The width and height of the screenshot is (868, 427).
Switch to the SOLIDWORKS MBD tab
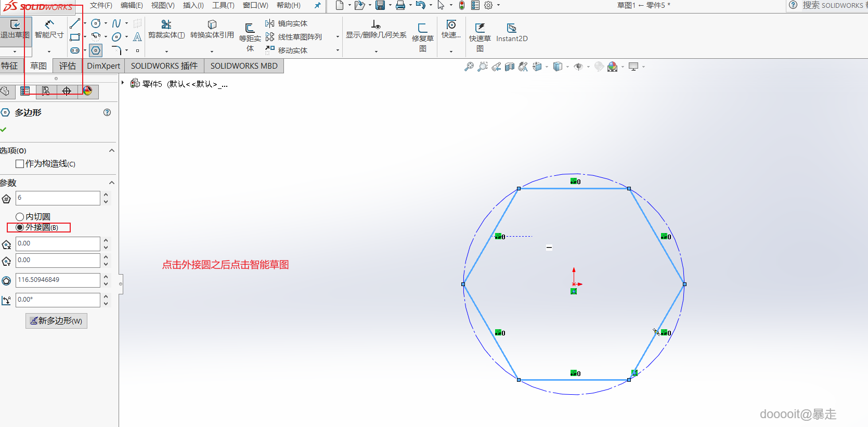point(244,66)
